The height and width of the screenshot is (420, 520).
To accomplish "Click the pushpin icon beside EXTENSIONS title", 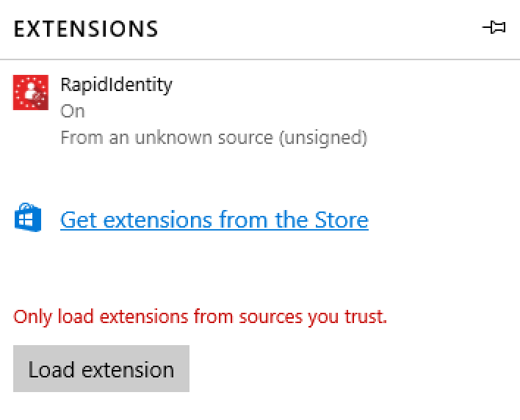I will pos(494,27).
